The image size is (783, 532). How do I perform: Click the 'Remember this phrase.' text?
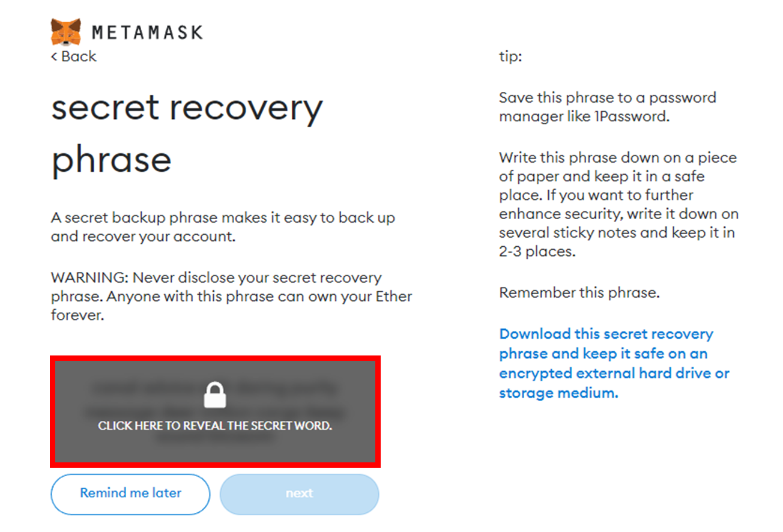click(579, 293)
